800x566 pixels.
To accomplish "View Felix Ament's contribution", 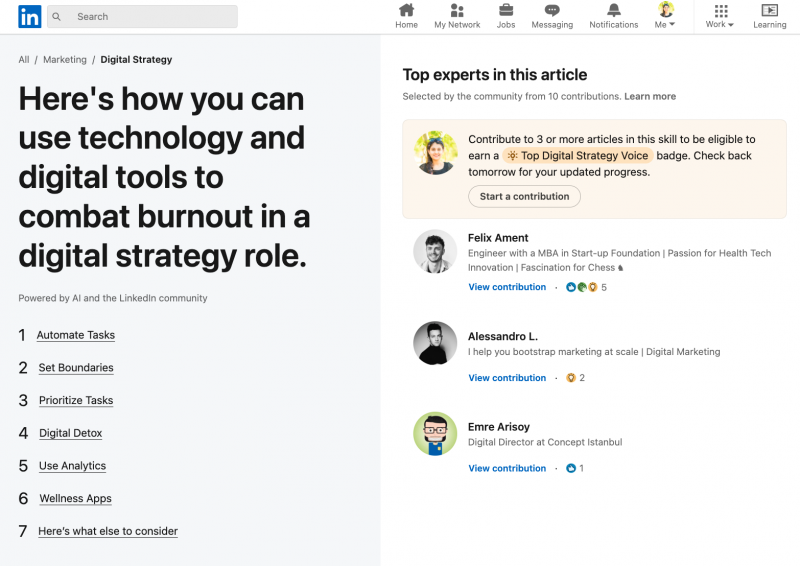I will 507,287.
